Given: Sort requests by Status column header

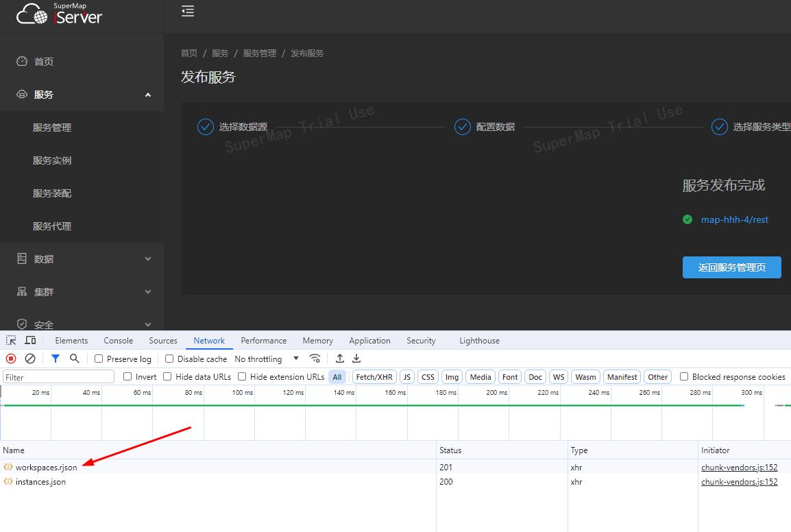Looking at the screenshot, I should point(502,450).
